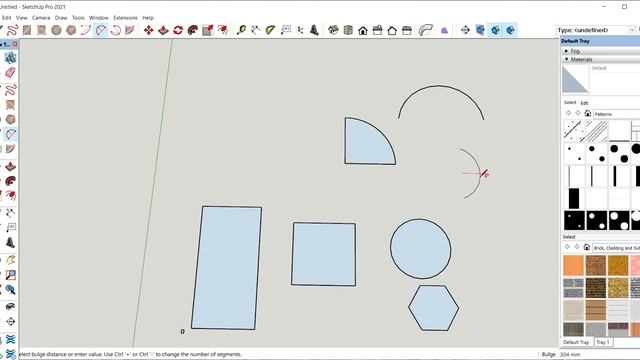The height and width of the screenshot is (360, 640).
Task: Switch to Front view (house icon)
Action: tap(363, 30)
